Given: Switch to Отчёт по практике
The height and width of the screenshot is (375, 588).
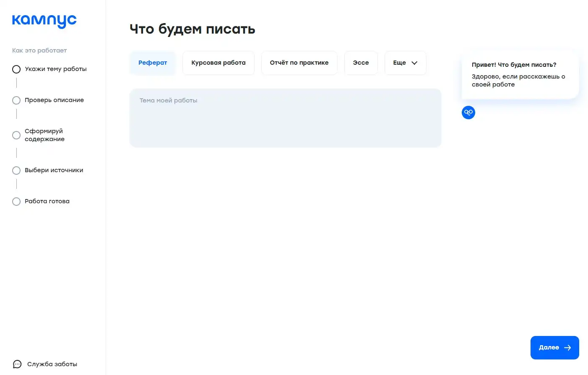Looking at the screenshot, I should (x=299, y=63).
